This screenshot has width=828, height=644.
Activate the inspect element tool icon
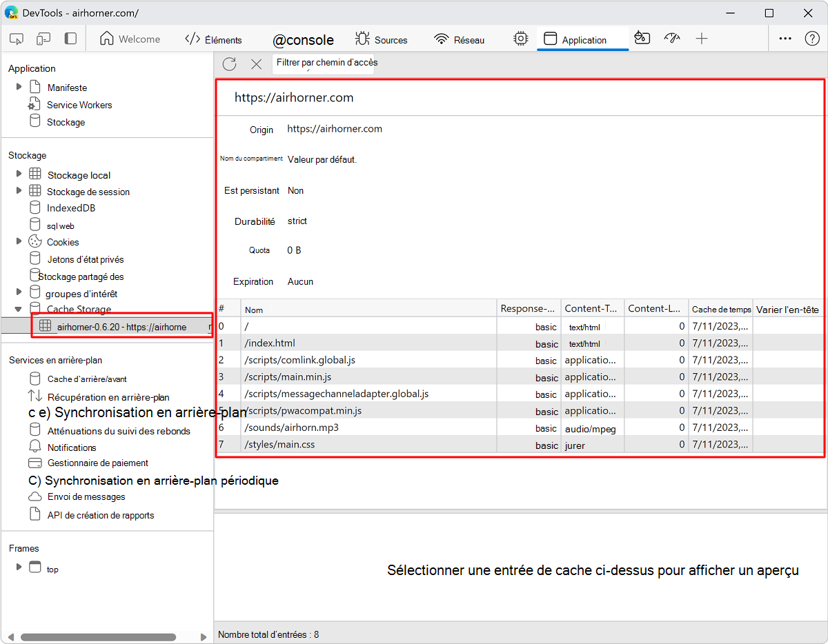coord(17,39)
